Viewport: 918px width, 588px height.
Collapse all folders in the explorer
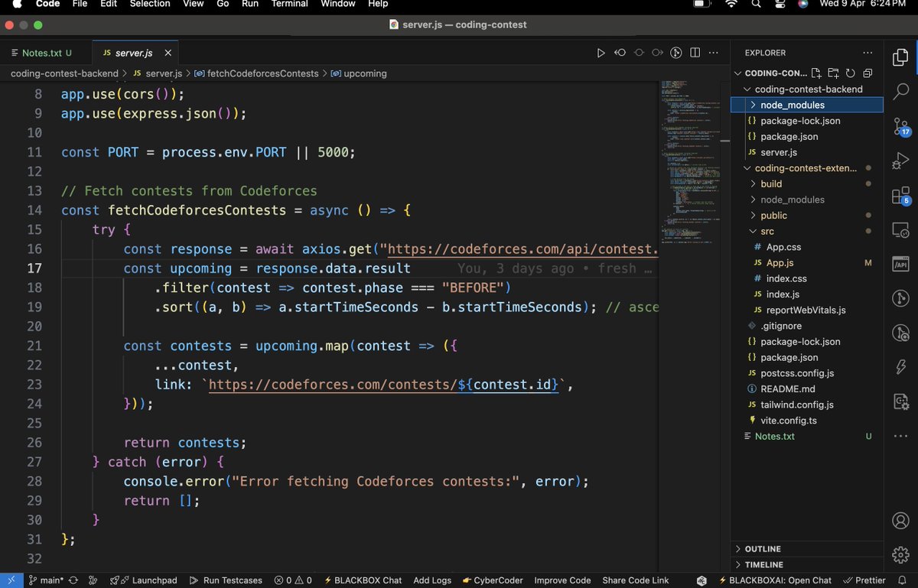[x=867, y=73]
